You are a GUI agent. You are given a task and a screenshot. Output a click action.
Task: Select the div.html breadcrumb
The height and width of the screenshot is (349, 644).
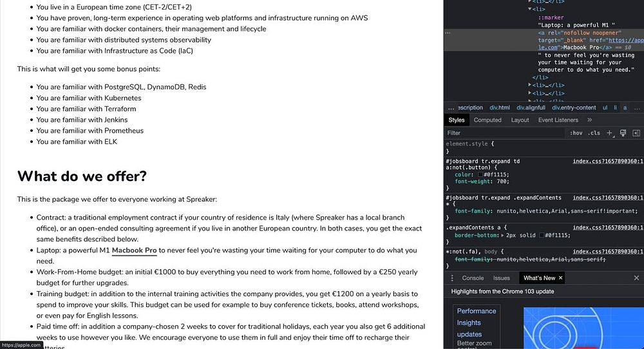[500, 108]
